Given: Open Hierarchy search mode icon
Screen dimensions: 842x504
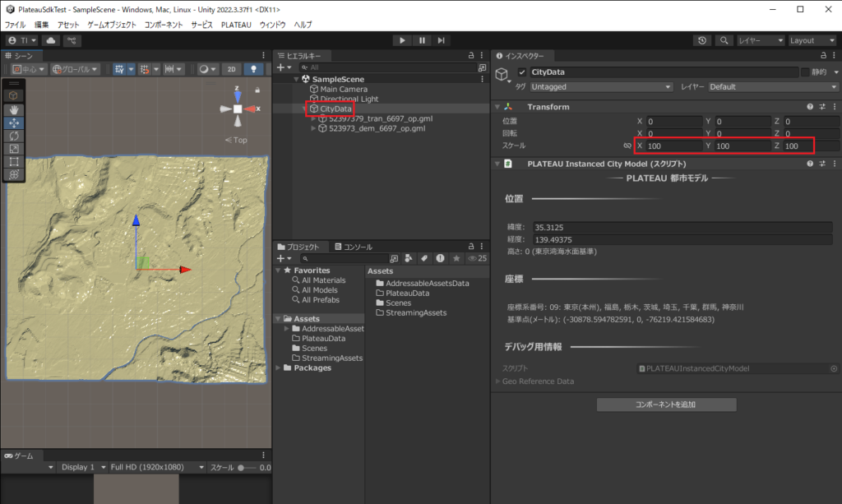Looking at the screenshot, I should coord(482,67).
